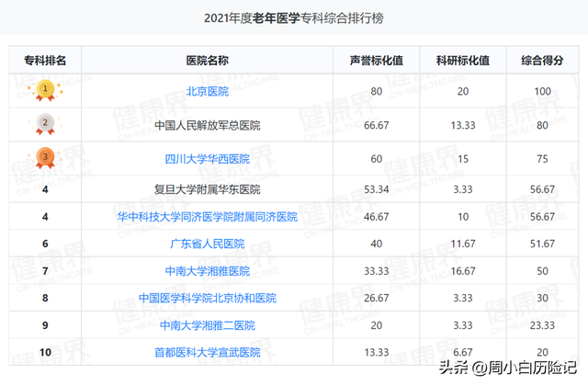Viewport: 588px width, 386px height.
Task: Click the 医院名称 column header
Action: point(208,61)
